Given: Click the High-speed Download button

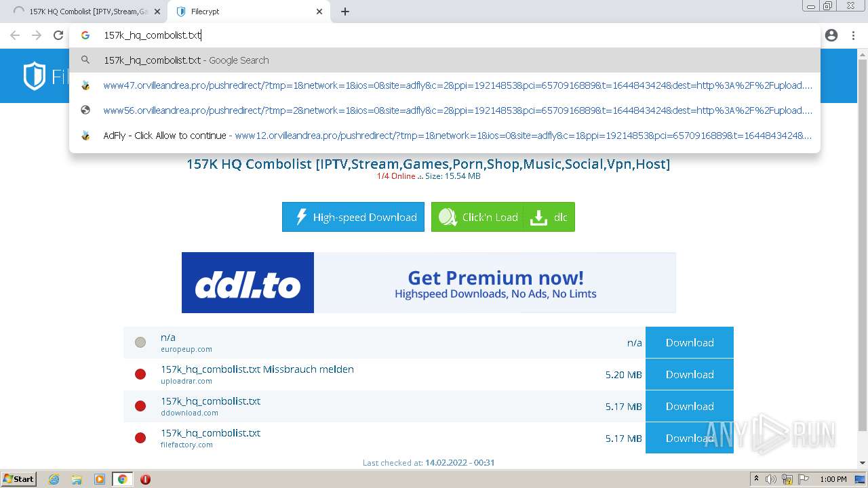Looking at the screenshot, I should 353,217.
